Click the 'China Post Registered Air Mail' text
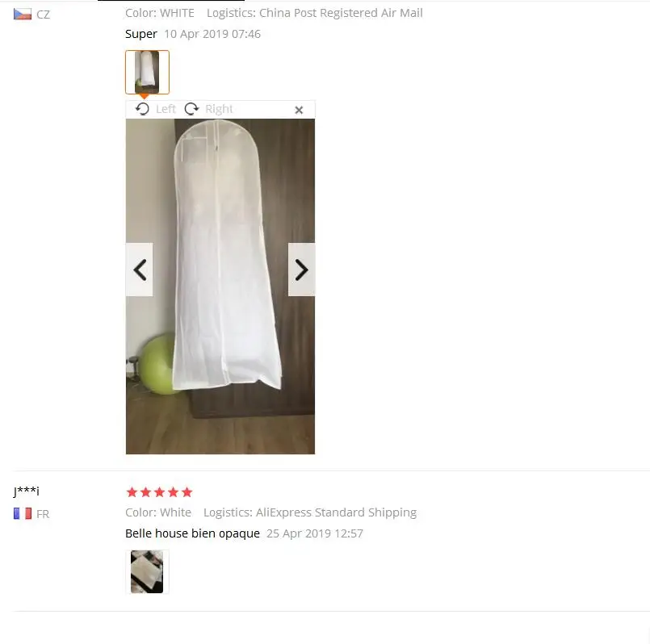The height and width of the screenshot is (644, 650). click(341, 13)
